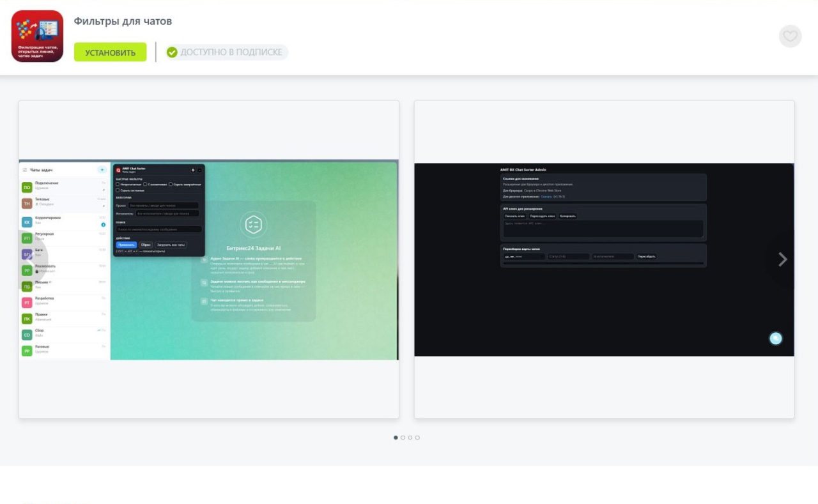Tick the Скрыть системные checkbox
Image resolution: width=818 pixels, height=504 pixels.
(118, 190)
